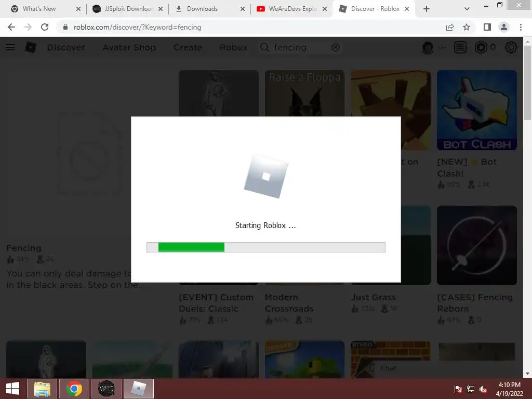This screenshot has width=532, height=399.
Task: Share this page via share icon
Action: click(450, 27)
